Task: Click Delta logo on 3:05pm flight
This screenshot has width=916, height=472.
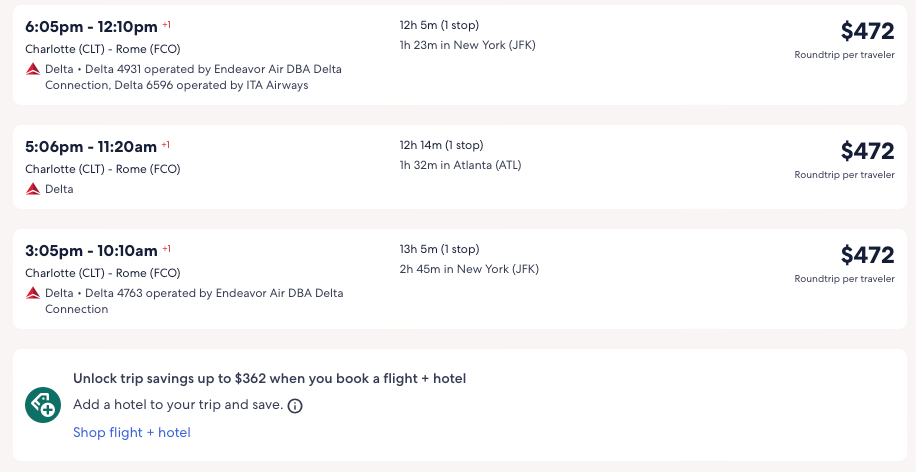Action: click(x=33, y=293)
